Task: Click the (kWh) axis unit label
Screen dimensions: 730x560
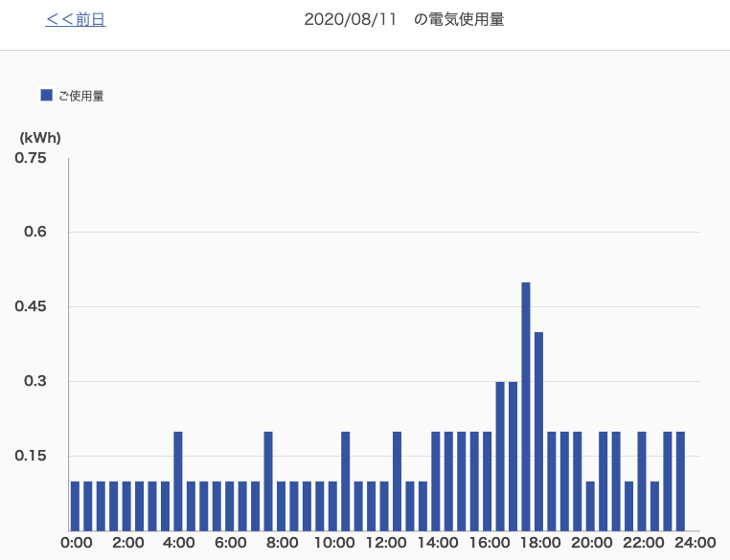Action: [x=40, y=137]
